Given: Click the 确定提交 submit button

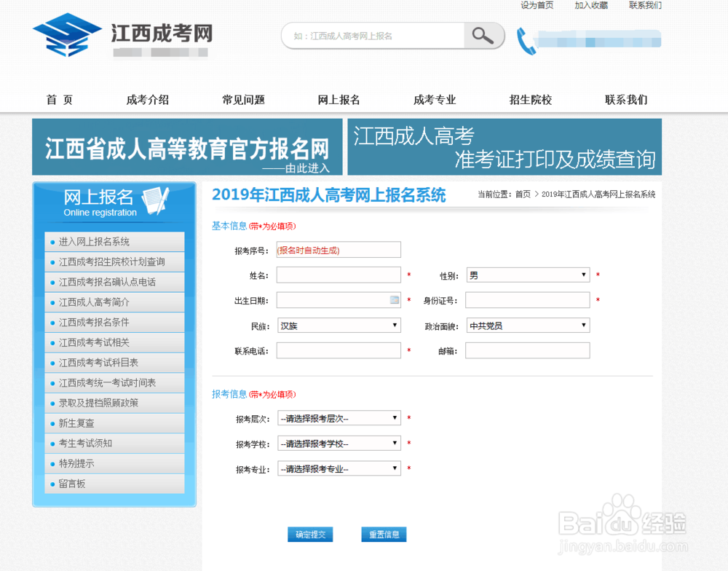Looking at the screenshot, I should [x=310, y=535].
